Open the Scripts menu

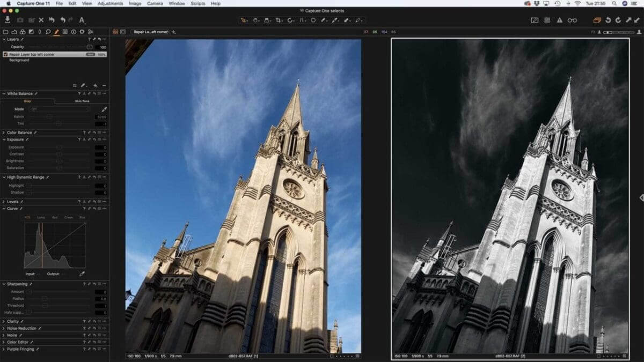(x=198, y=3)
